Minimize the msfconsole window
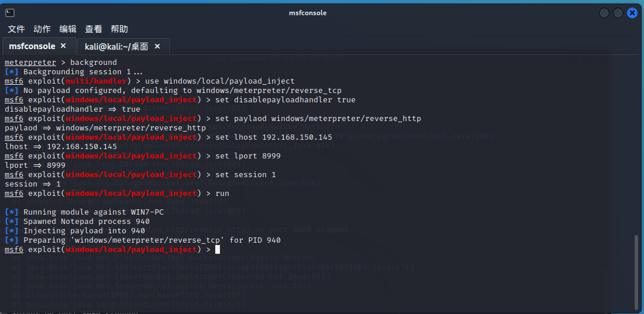The image size is (644, 314). (604, 13)
